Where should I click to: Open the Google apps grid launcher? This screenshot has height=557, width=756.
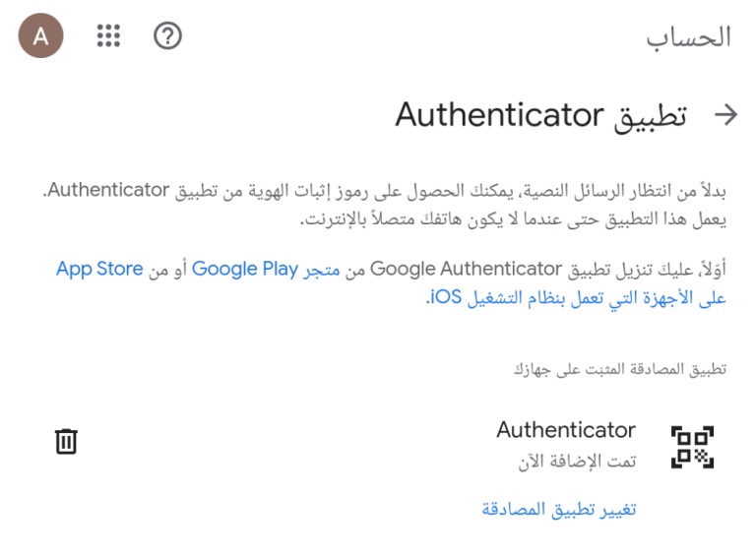point(108,35)
